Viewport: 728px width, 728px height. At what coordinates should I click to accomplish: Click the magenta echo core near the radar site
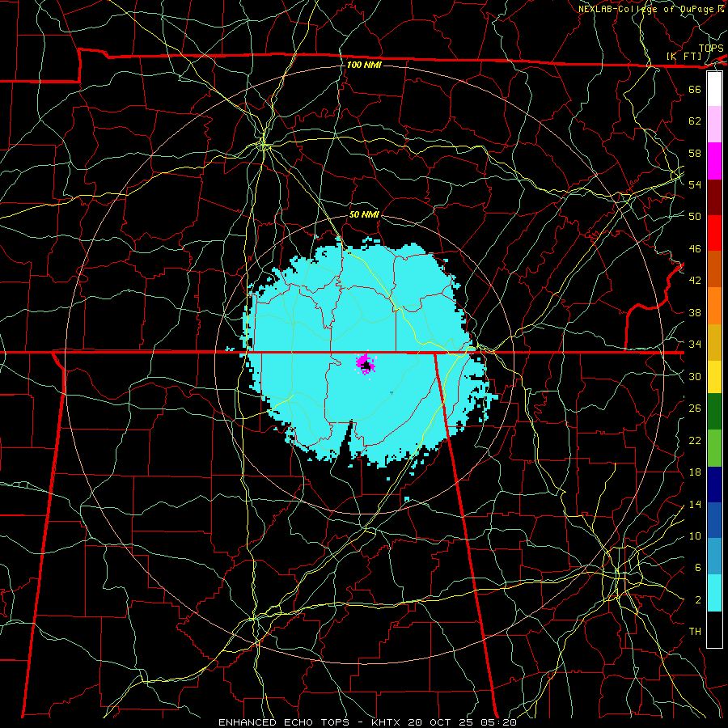(x=366, y=364)
